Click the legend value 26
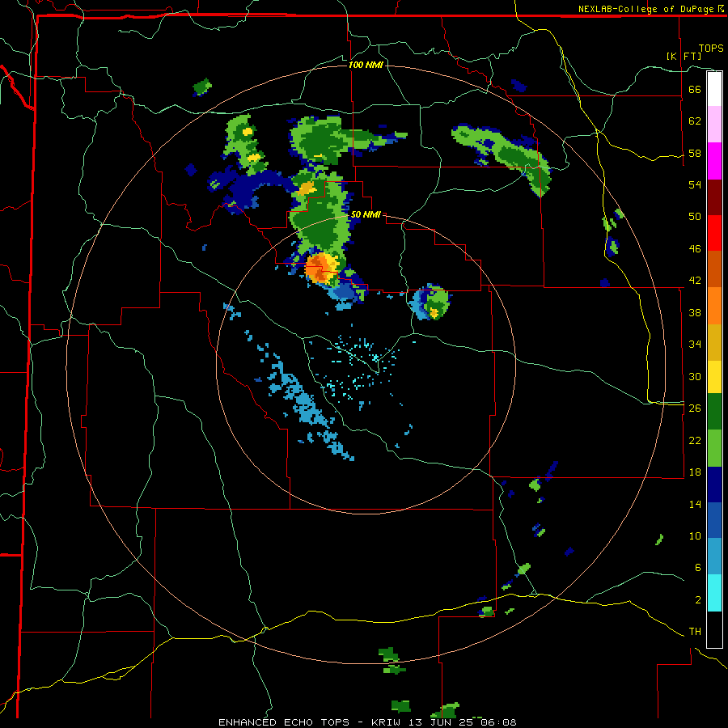 695,408
